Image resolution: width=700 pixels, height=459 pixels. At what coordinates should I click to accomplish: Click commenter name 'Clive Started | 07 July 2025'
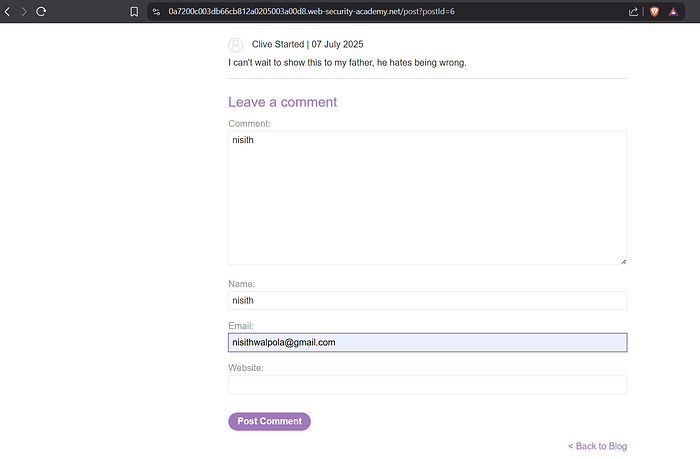click(x=307, y=44)
